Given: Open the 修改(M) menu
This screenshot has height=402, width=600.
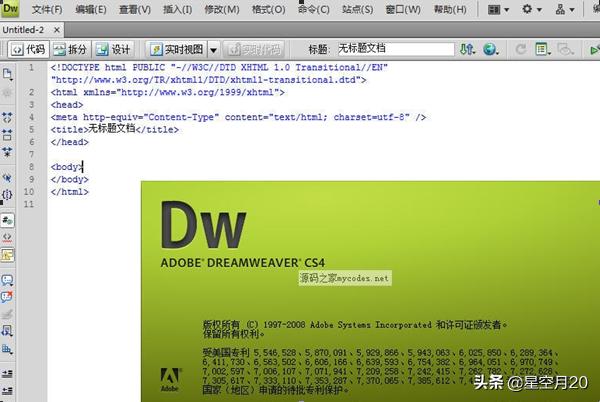Looking at the screenshot, I should pyautogui.click(x=222, y=9).
